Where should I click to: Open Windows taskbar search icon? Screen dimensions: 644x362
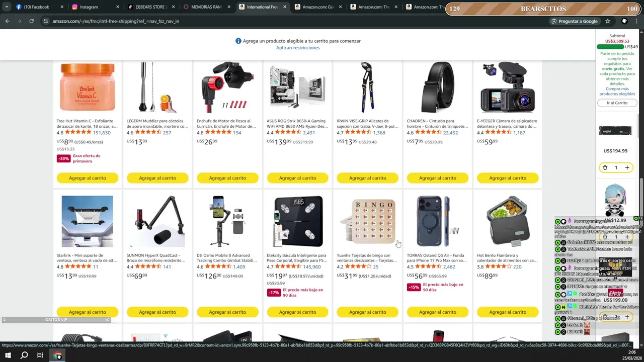[x=24, y=355]
